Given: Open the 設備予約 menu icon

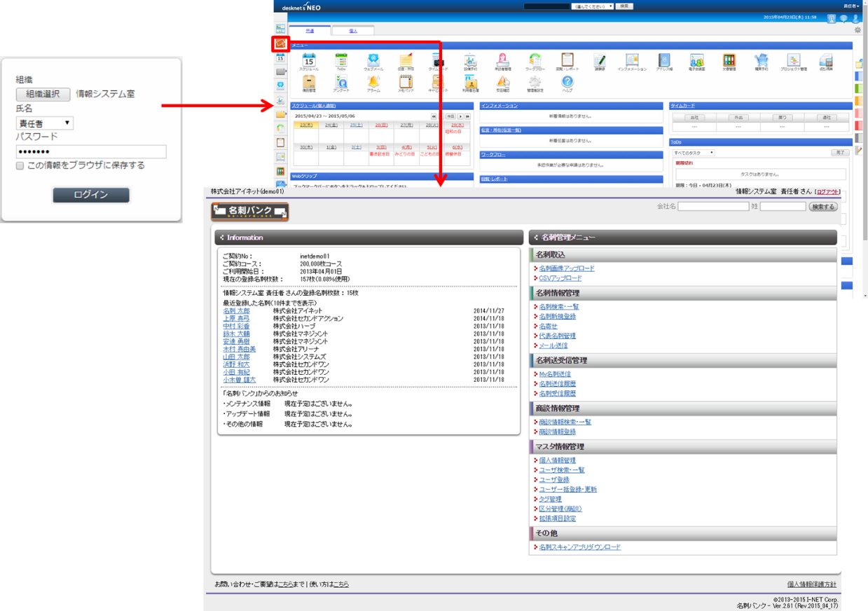Looking at the screenshot, I should 470,61.
